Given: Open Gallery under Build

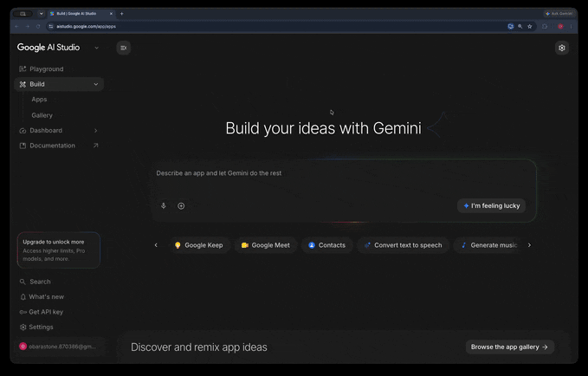Looking at the screenshot, I should [x=42, y=115].
